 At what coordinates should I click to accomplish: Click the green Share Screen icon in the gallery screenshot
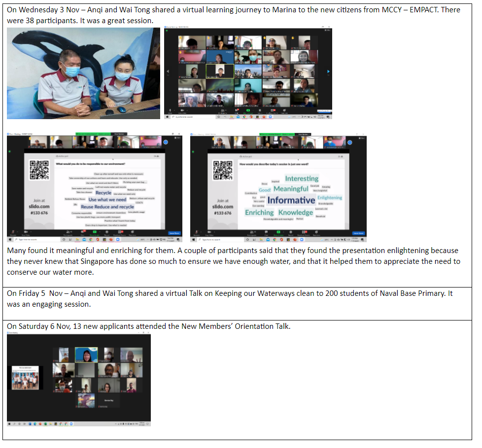point(248,110)
